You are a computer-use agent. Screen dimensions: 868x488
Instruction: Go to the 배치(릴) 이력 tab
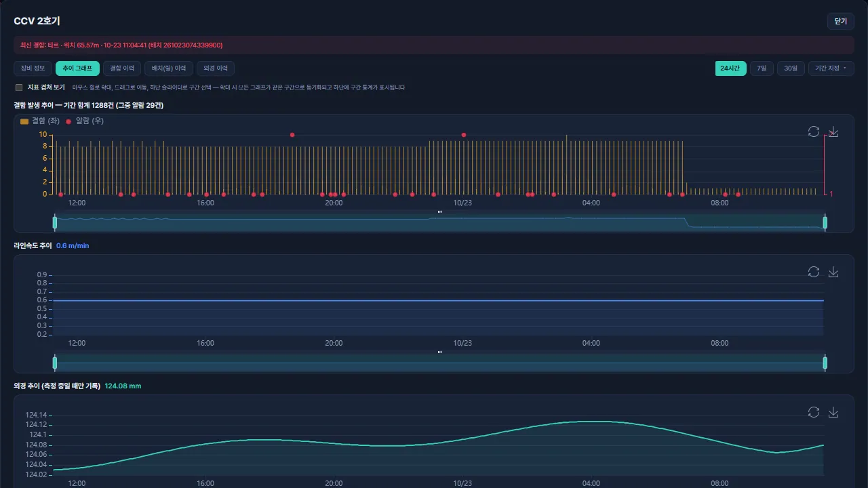click(x=169, y=68)
